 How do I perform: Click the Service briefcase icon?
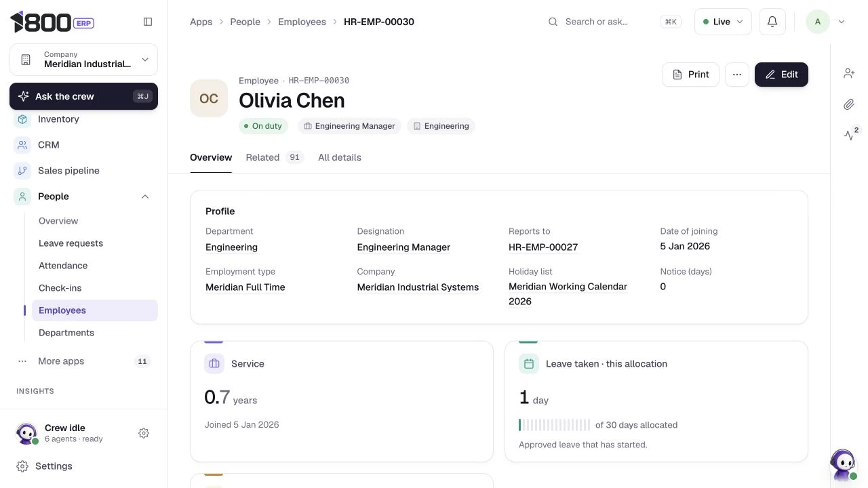coord(214,364)
